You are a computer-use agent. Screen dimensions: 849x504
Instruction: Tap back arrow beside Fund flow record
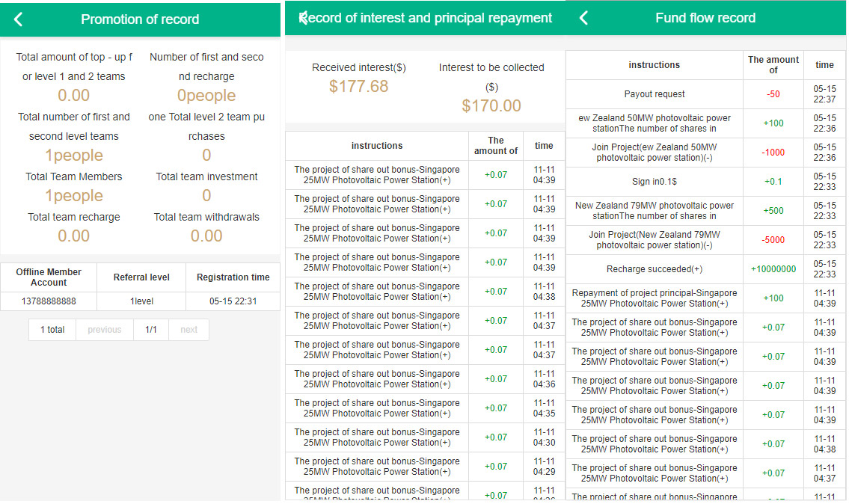(x=584, y=18)
